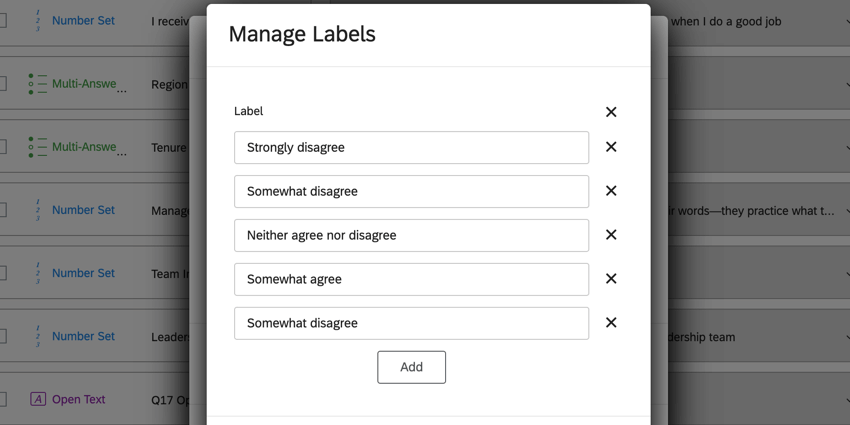
Task: Check the box for Open Text row
Action: (x=3, y=399)
